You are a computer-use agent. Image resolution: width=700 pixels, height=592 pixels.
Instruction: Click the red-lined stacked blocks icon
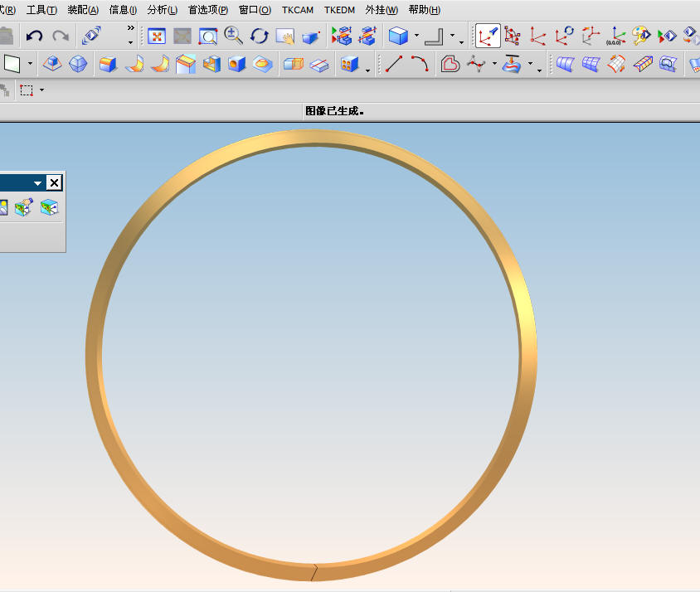point(367,36)
